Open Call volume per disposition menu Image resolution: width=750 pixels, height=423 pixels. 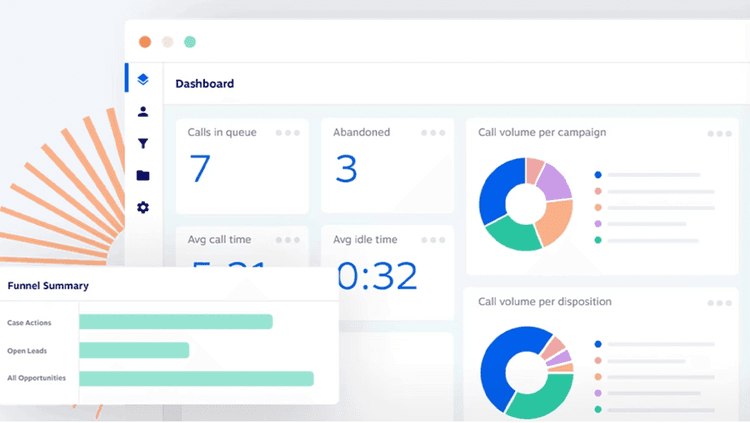pyautogui.click(x=719, y=303)
